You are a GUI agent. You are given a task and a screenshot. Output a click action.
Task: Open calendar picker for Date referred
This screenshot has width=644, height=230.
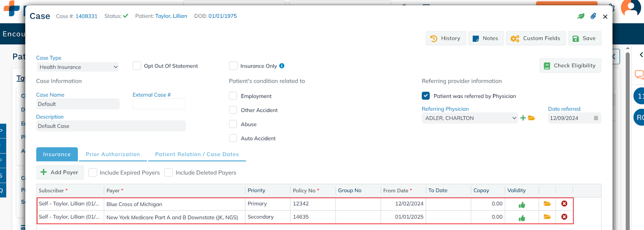point(596,118)
